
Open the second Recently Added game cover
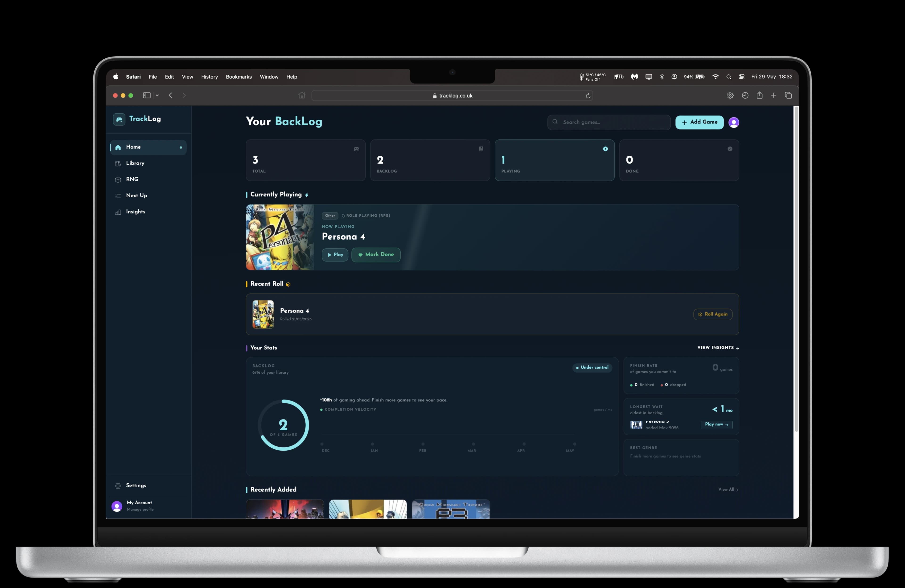(368, 509)
